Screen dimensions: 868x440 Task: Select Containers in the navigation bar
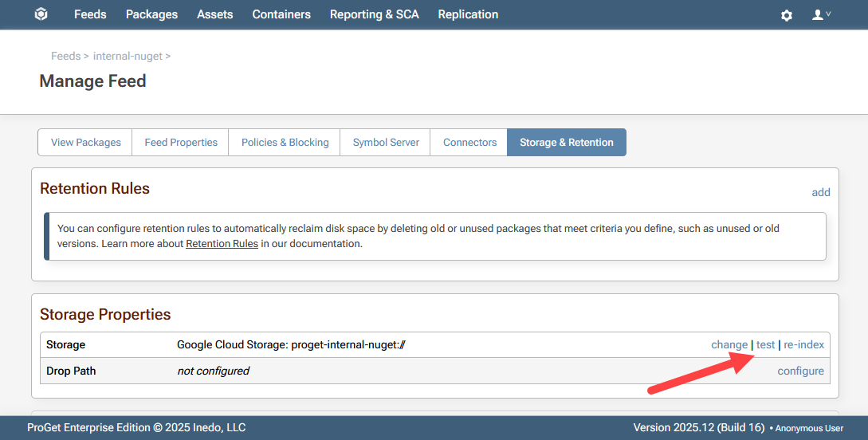pos(281,14)
